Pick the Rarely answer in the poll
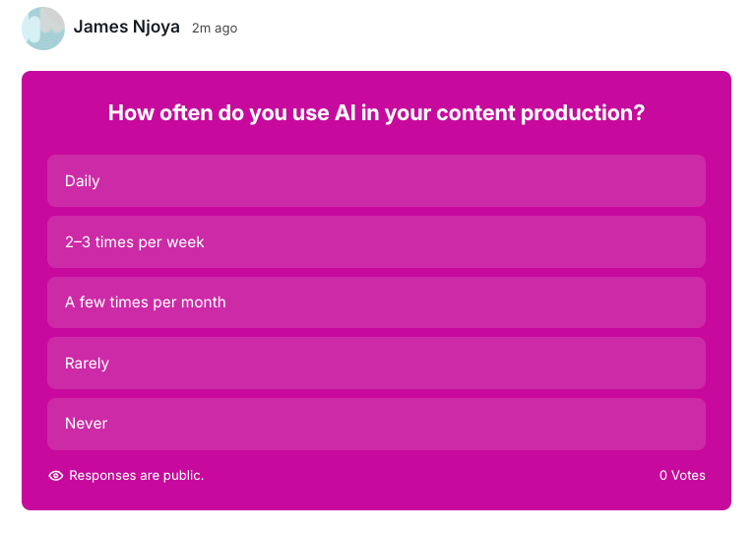This screenshot has width=756, height=533. click(376, 364)
